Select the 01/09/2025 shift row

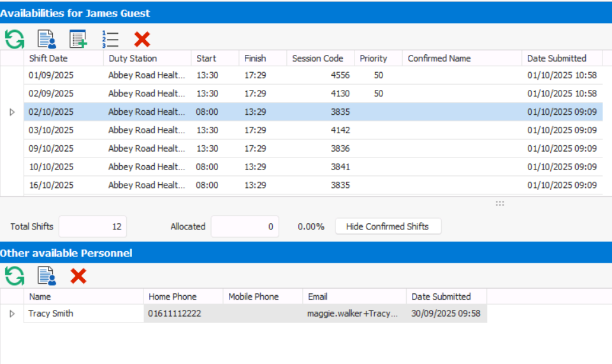tap(51, 75)
